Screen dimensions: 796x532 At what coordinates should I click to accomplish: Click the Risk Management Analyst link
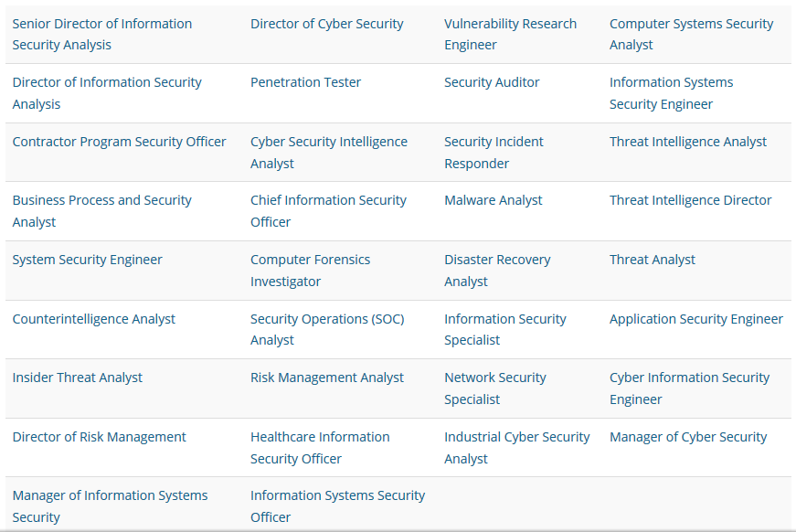327,378
